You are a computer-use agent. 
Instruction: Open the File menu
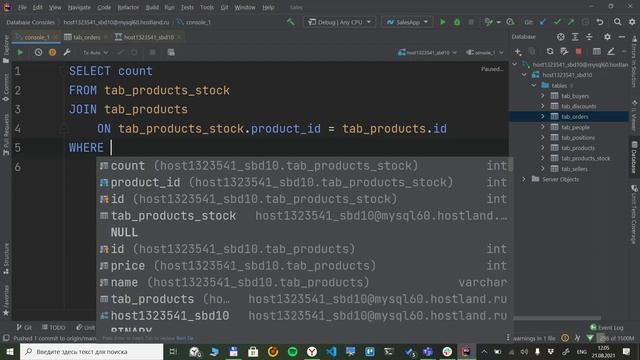[22, 7]
